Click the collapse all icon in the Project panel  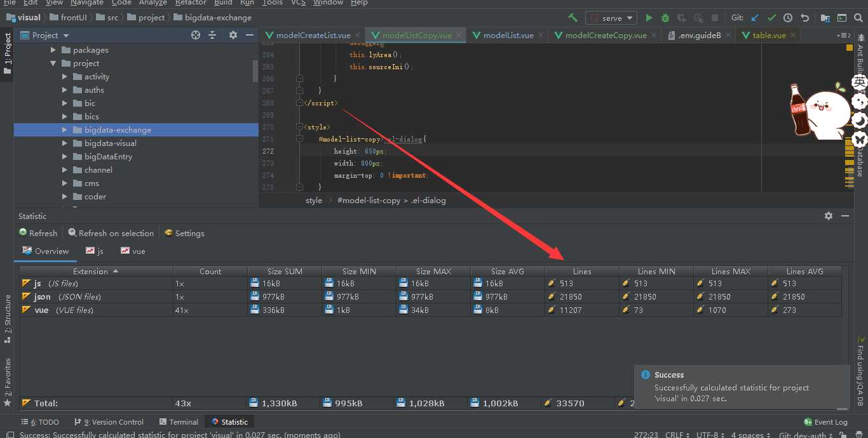212,35
